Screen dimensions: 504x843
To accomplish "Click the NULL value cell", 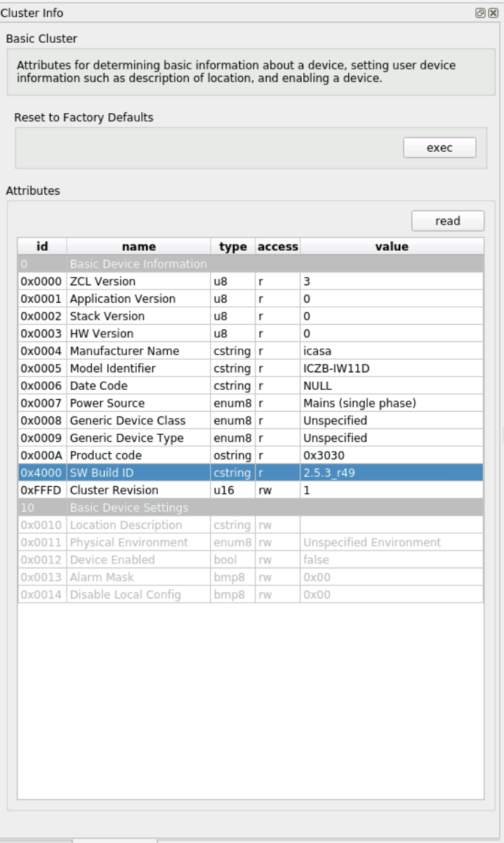I will click(x=392, y=386).
